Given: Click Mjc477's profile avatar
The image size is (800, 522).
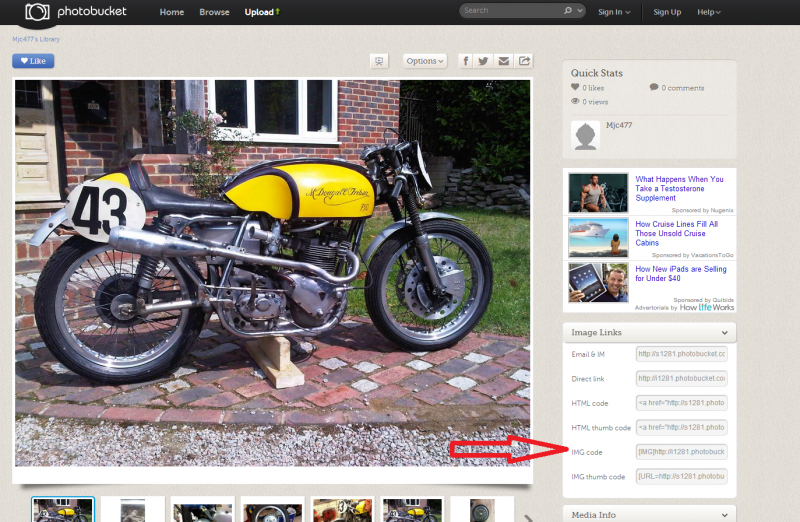Looking at the screenshot, I should (585, 136).
